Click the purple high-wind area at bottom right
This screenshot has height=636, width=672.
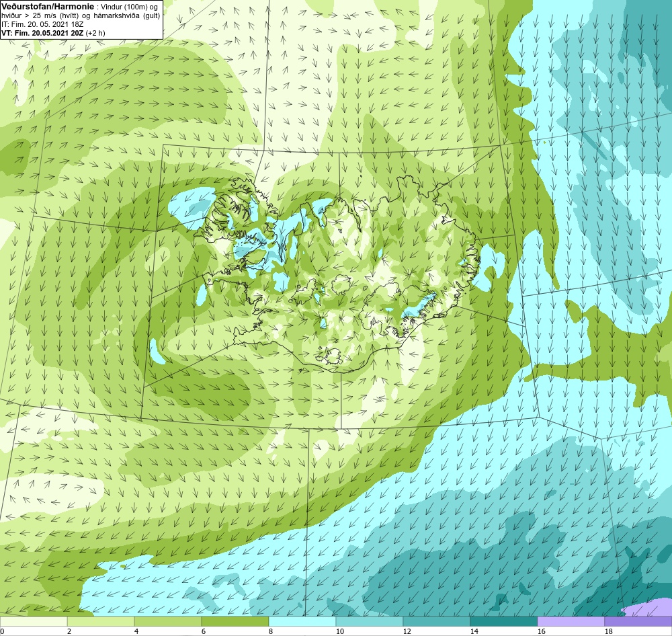coord(649,608)
